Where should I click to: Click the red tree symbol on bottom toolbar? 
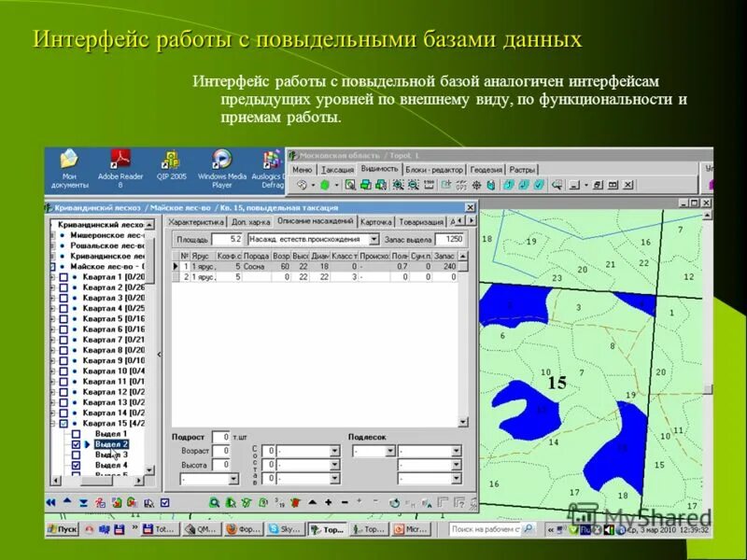[294, 504]
